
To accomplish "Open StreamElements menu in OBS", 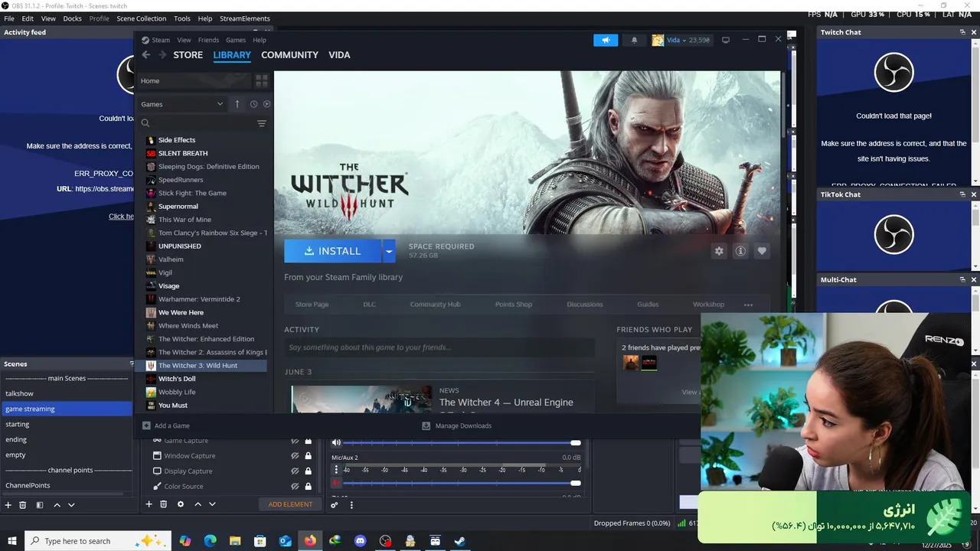I will (244, 18).
